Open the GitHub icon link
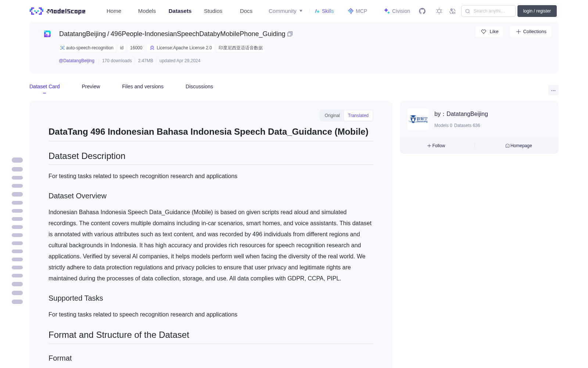 (x=422, y=11)
